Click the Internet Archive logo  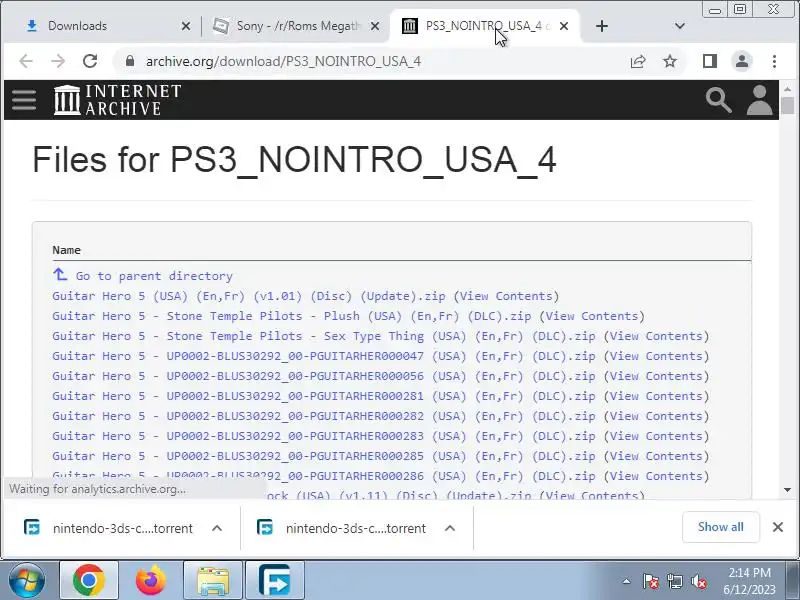(x=118, y=100)
